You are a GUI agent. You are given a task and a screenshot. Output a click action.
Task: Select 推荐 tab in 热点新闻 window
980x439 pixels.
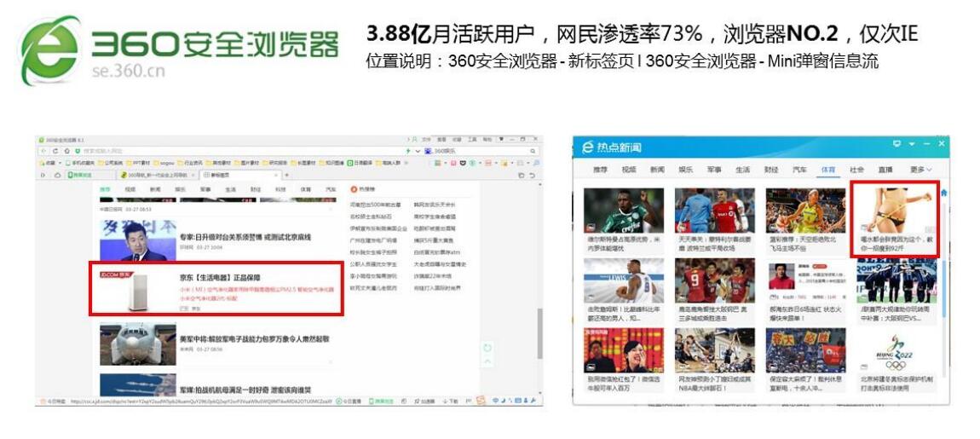[600, 170]
